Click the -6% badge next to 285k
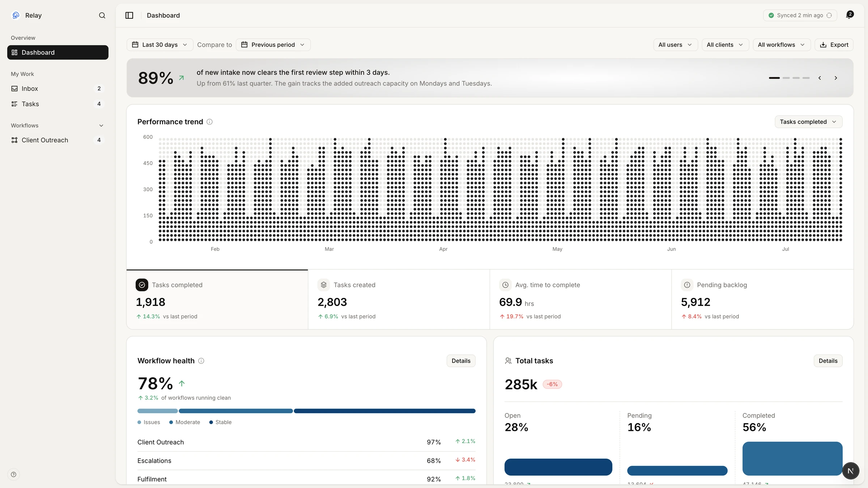 tap(552, 384)
